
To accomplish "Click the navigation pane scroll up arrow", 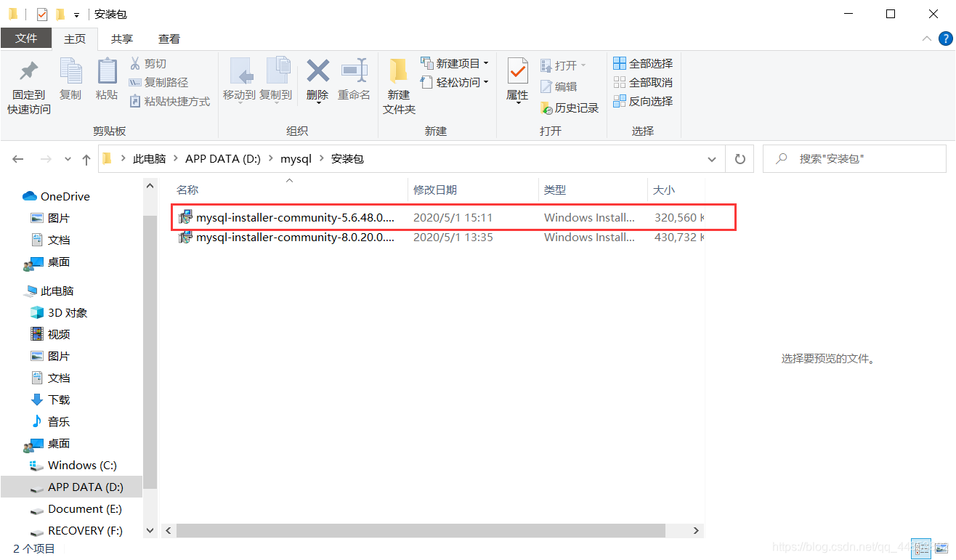I will tap(150, 186).
